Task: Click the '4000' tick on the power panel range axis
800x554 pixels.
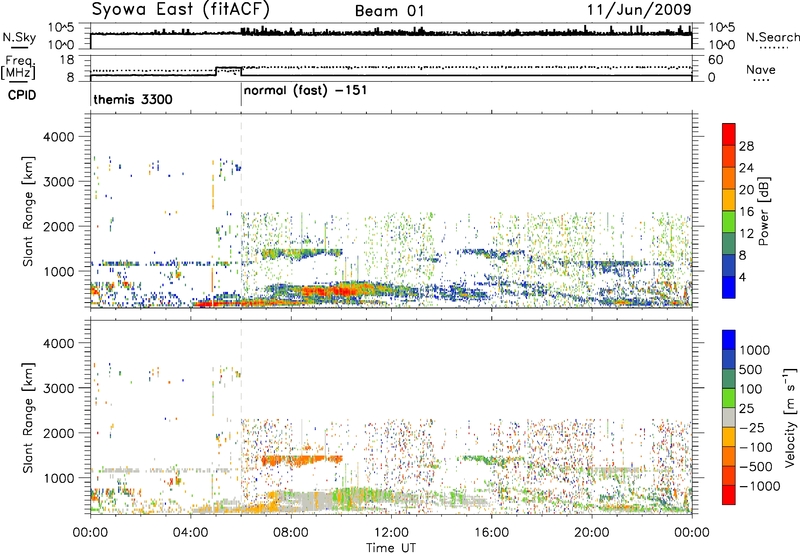Action: click(58, 137)
